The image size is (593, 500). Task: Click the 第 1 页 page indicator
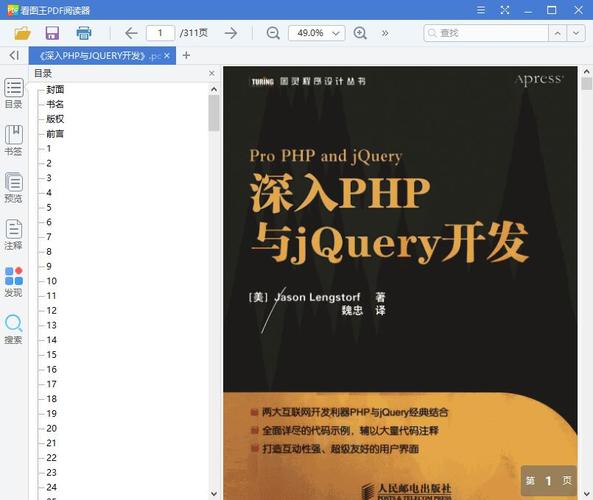coord(548,481)
